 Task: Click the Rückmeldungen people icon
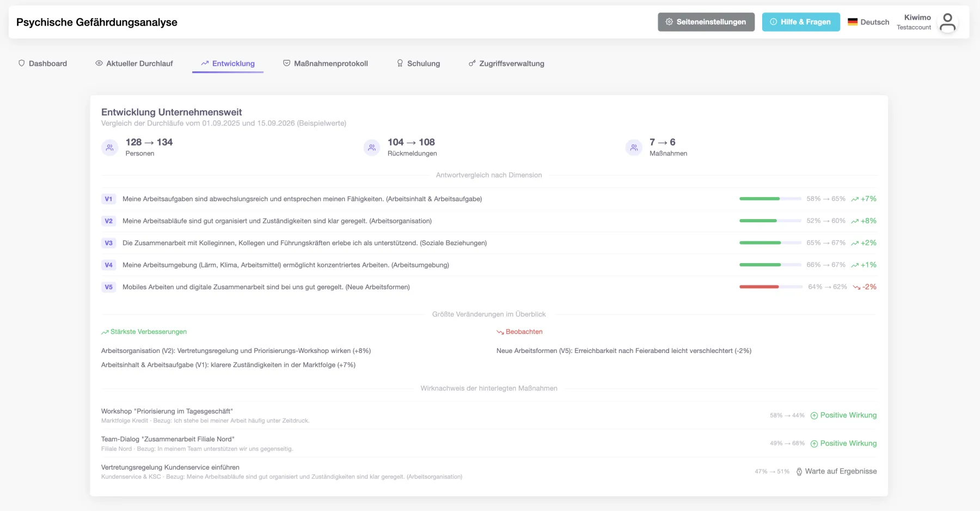[x=372, y=148]
